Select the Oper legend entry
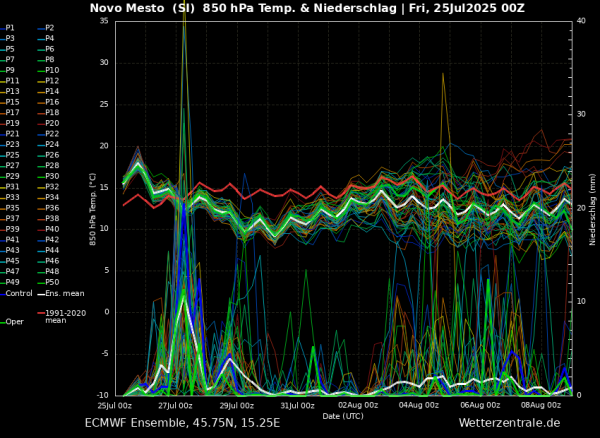 pyautogui.click(x=14, y=322)
